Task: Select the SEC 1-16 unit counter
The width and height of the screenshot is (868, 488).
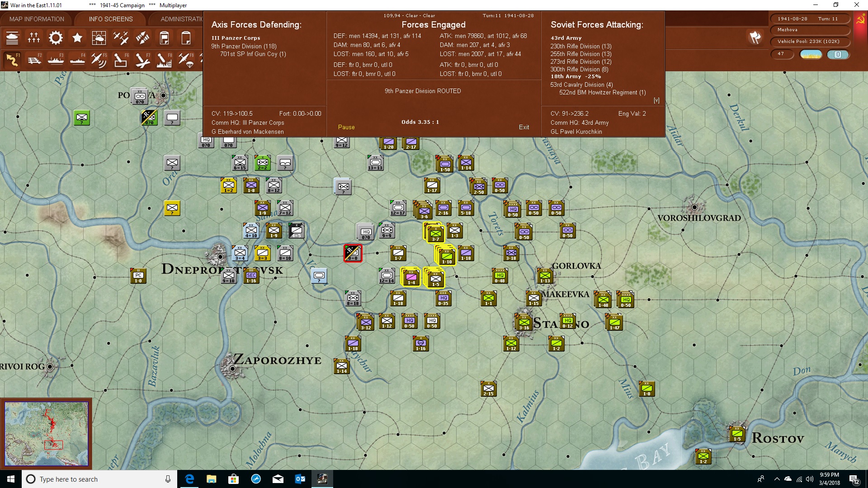Action: click(251, 276)
